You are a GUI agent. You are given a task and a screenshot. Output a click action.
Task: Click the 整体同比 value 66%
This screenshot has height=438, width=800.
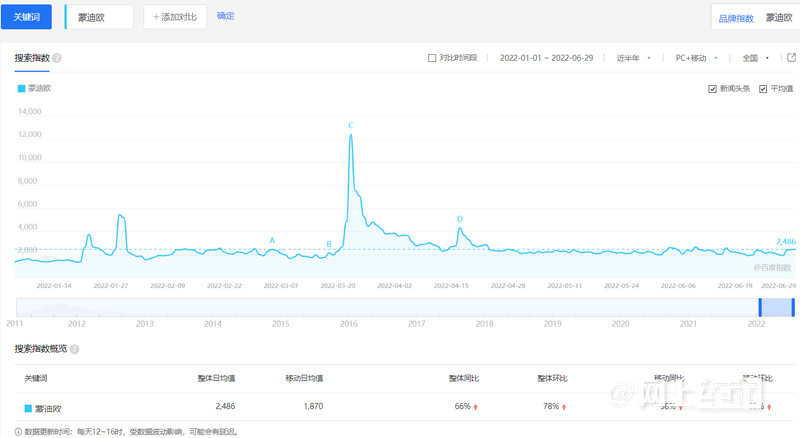click(x=462, y=406)
